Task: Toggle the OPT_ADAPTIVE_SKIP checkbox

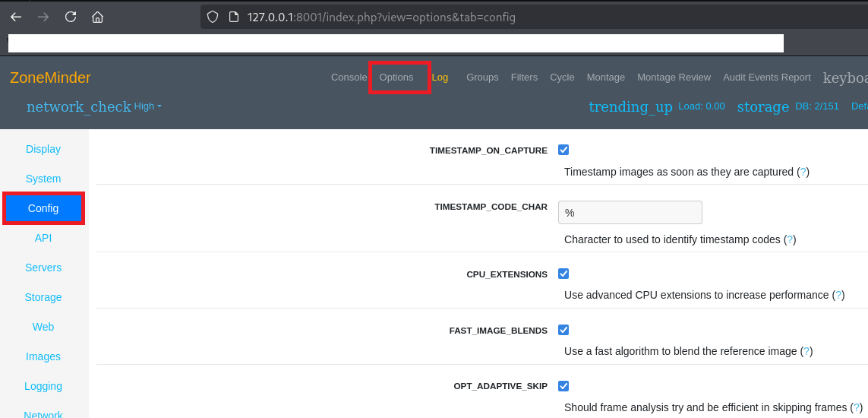Action: (x=563, y=386)
